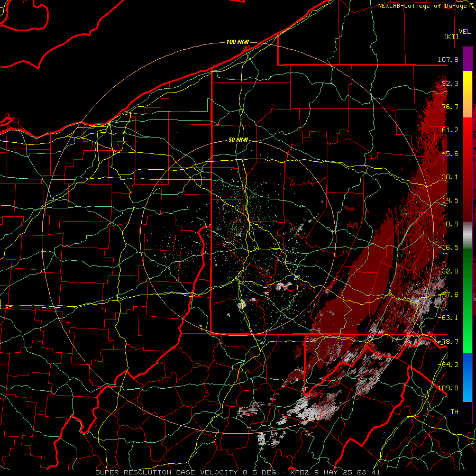Click the 107.8 legend value

448,59
